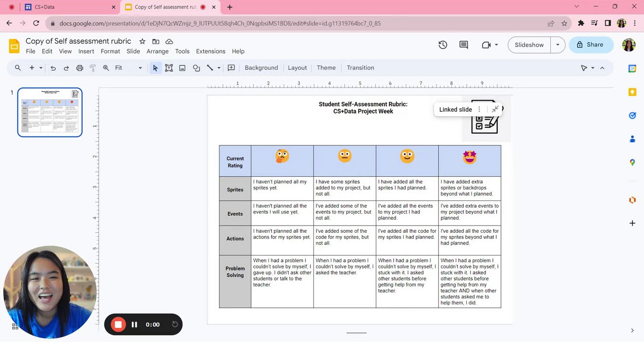
Task: Click the Layout toolbar button
Action: tap(298, 68)
